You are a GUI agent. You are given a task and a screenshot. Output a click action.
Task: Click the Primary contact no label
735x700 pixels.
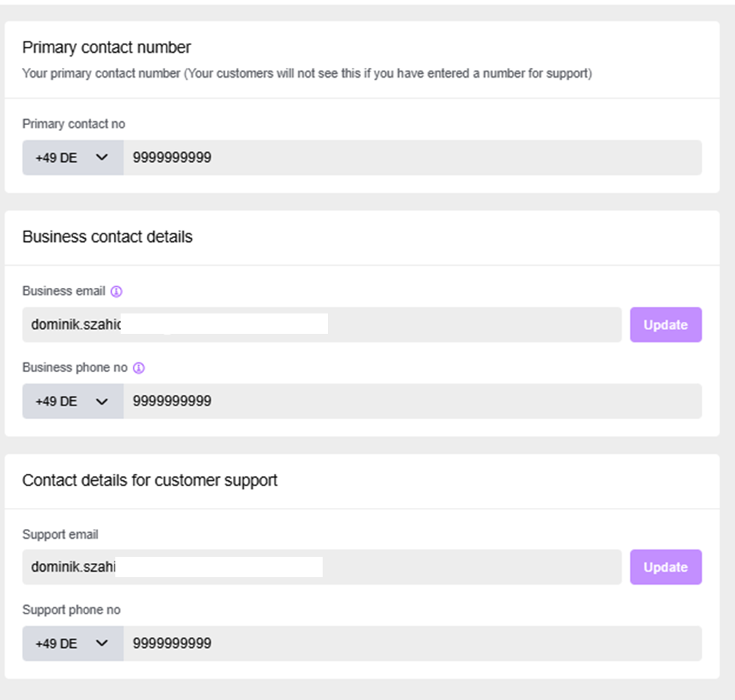tap(74, 124)
